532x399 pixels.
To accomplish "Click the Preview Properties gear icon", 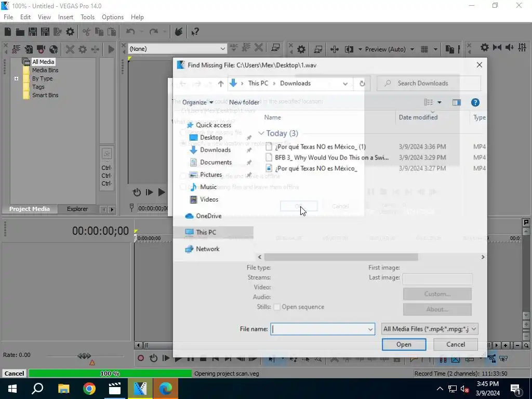I will click(301, 49).
